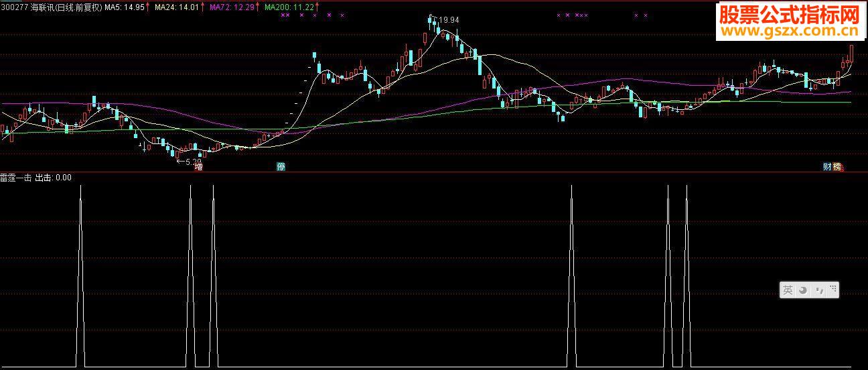Open the 停 event marker
The height and width of the screenshot is (370, 868).
(281, 167)
